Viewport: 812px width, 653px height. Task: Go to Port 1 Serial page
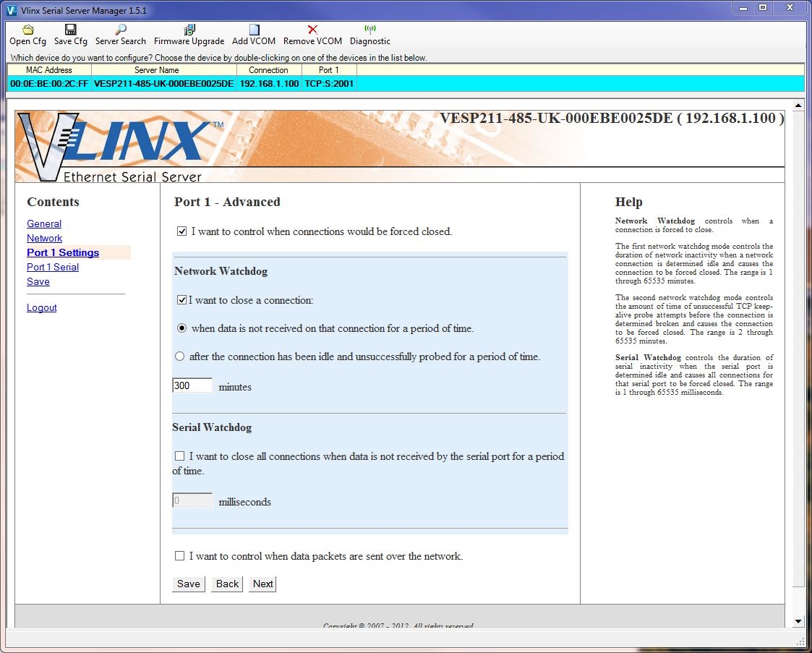coord(53,268)
